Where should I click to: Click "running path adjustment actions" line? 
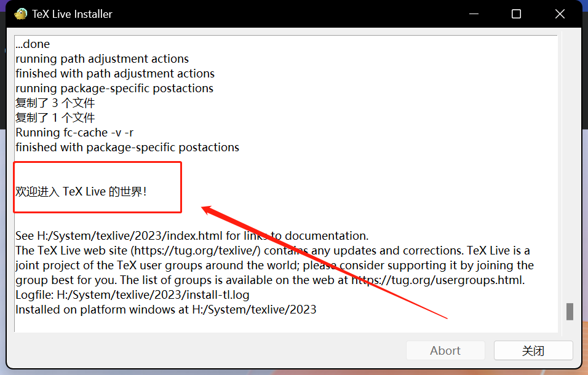tap(102, 59)
